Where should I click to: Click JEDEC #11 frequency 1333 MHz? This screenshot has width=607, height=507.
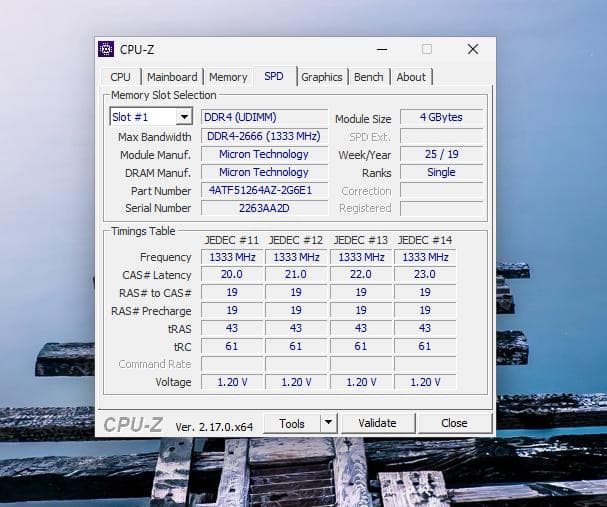tap(232, 257)
